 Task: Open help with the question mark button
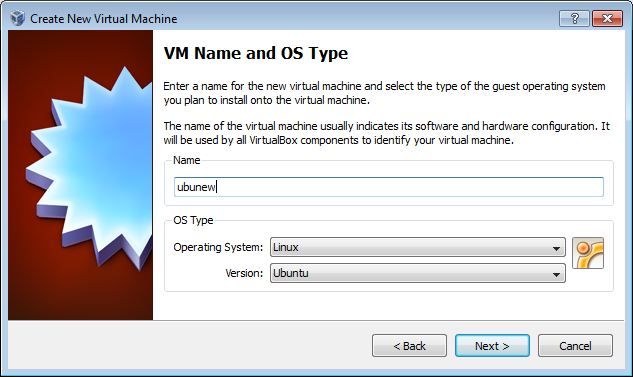point(574,18)
